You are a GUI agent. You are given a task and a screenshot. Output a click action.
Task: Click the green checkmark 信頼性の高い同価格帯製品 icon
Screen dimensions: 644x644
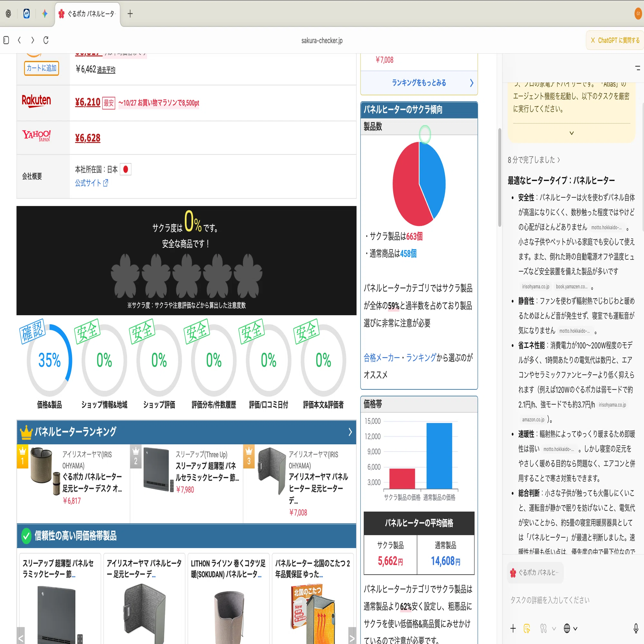click(26, 536)
